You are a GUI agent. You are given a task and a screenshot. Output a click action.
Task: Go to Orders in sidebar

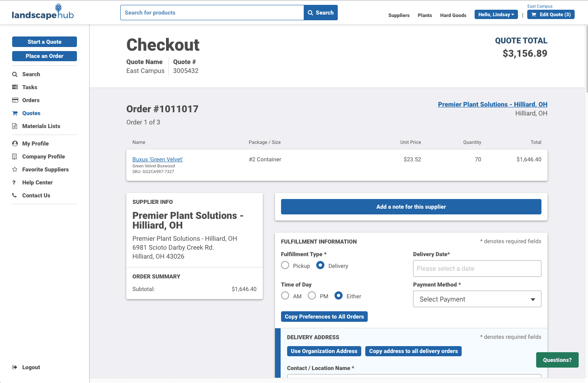(x=31, y=100)
